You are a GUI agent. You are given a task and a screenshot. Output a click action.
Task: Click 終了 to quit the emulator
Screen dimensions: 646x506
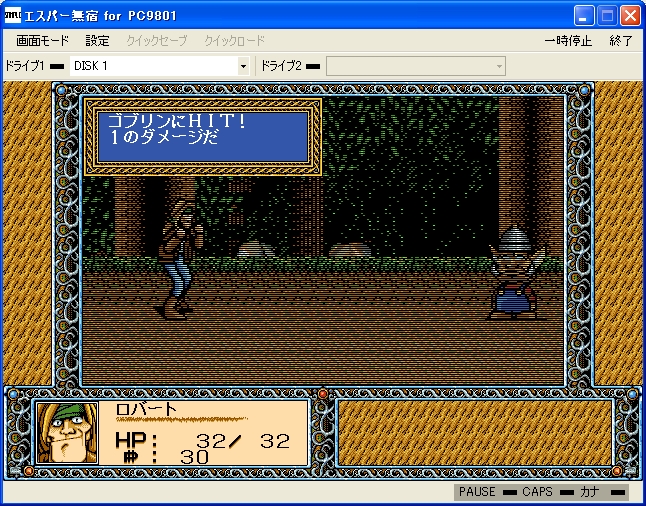coord(620,41)
